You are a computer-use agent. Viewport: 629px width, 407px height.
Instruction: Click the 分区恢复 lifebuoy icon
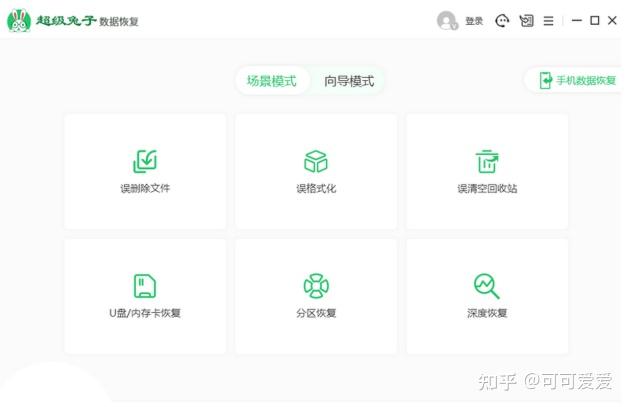tap(316, 286)
